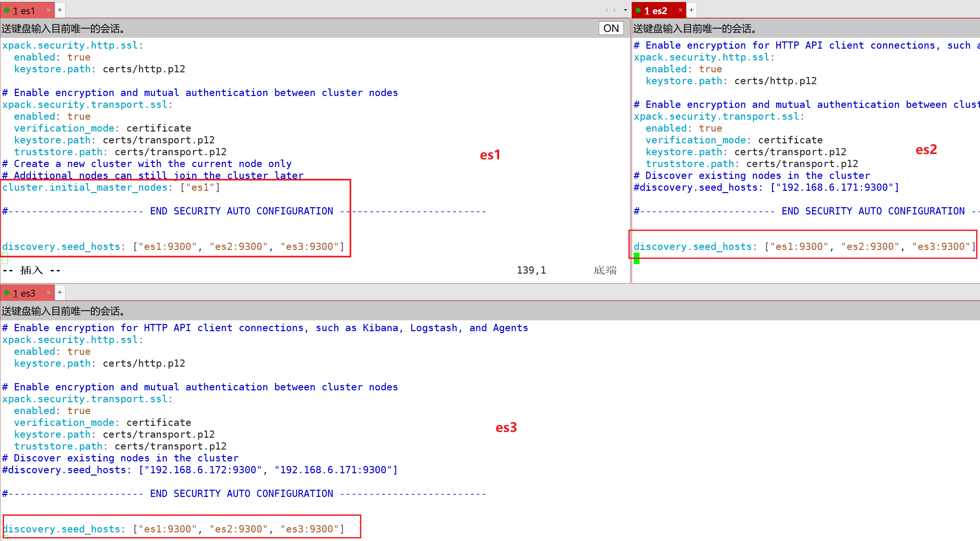Click verification_mode: certificate in es2 terminal
980x541 pixels.
point(734,140)
